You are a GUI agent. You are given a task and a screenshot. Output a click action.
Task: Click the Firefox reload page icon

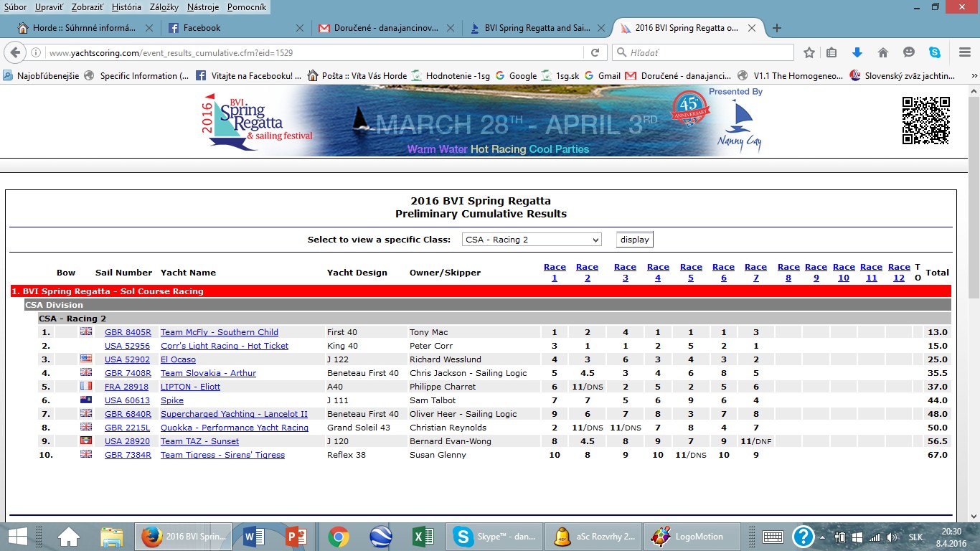click(x=595, y=52)
